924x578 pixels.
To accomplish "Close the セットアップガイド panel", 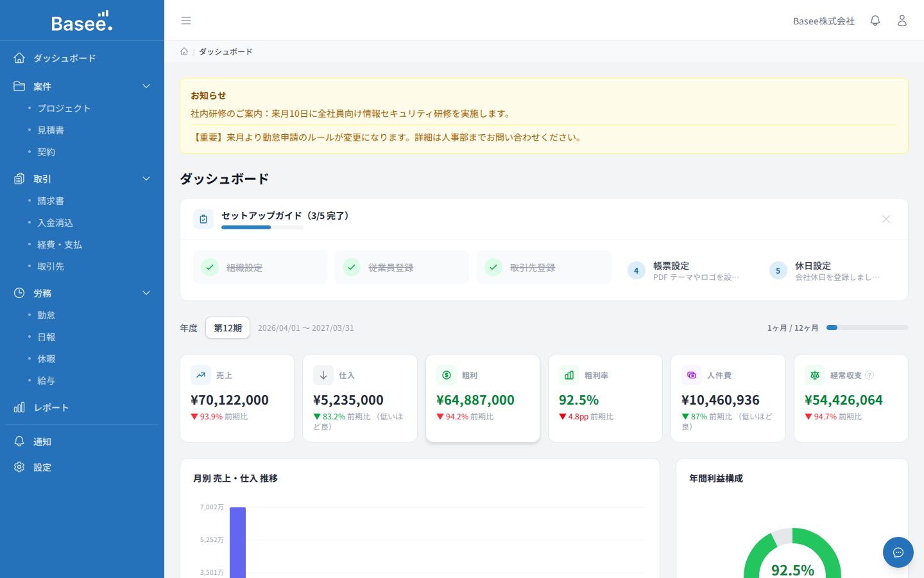I will [886, 219].
